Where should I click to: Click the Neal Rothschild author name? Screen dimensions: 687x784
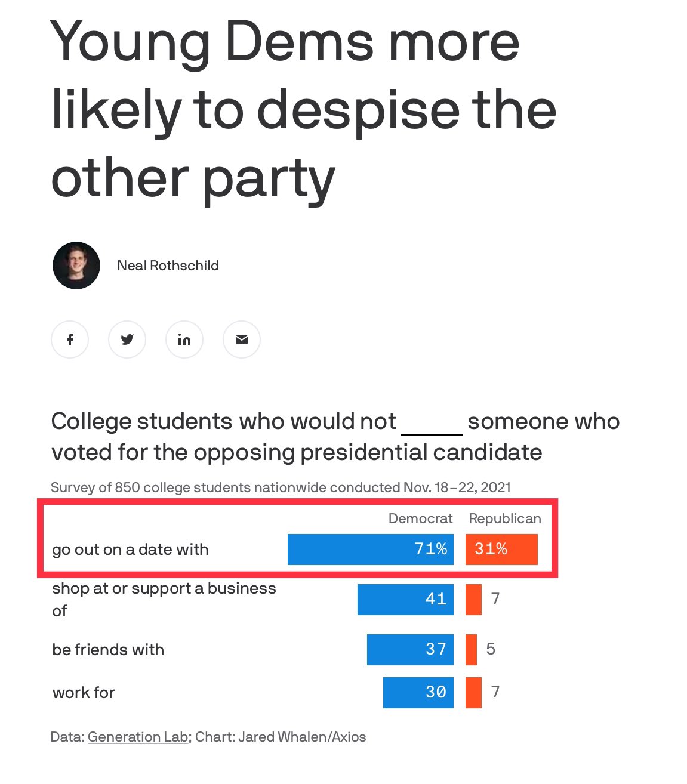click(168, 266)
